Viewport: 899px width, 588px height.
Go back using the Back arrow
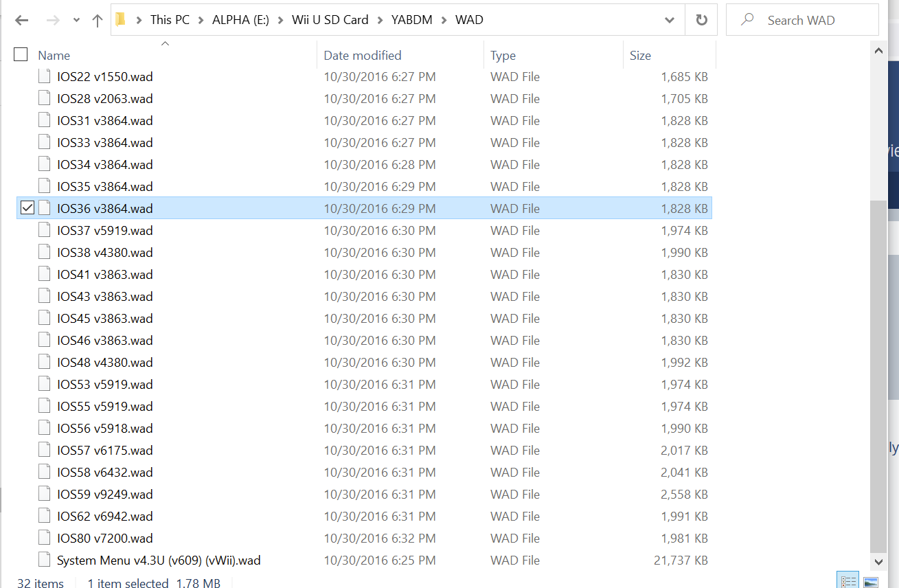pyautogui.click(x=21, y=21)
